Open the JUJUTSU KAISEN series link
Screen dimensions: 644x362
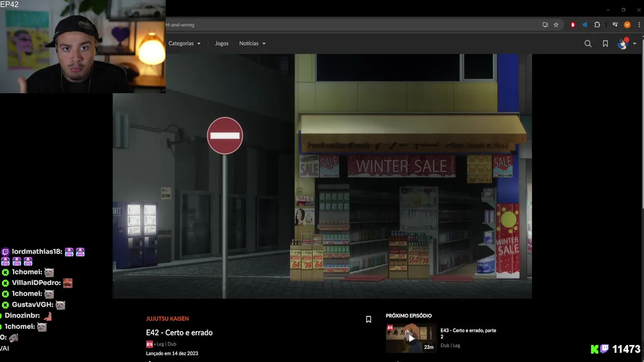168,319
